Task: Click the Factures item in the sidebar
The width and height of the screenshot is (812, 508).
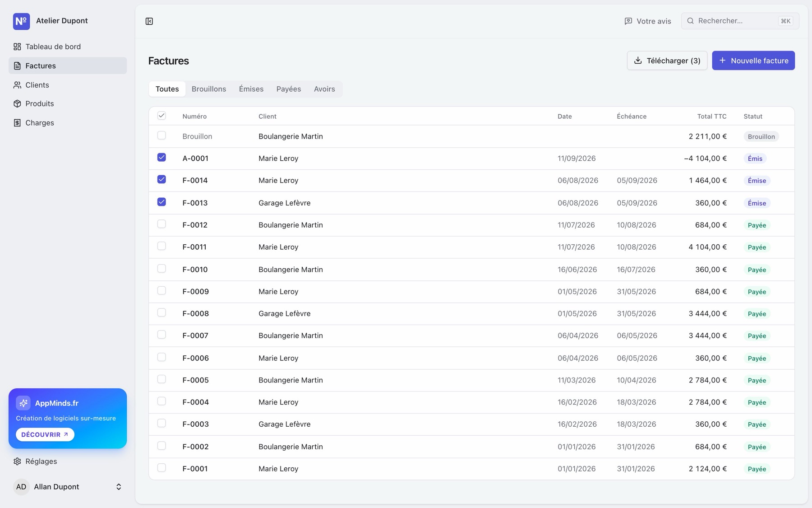Action: pyautogui.click(x=68, y=65)
